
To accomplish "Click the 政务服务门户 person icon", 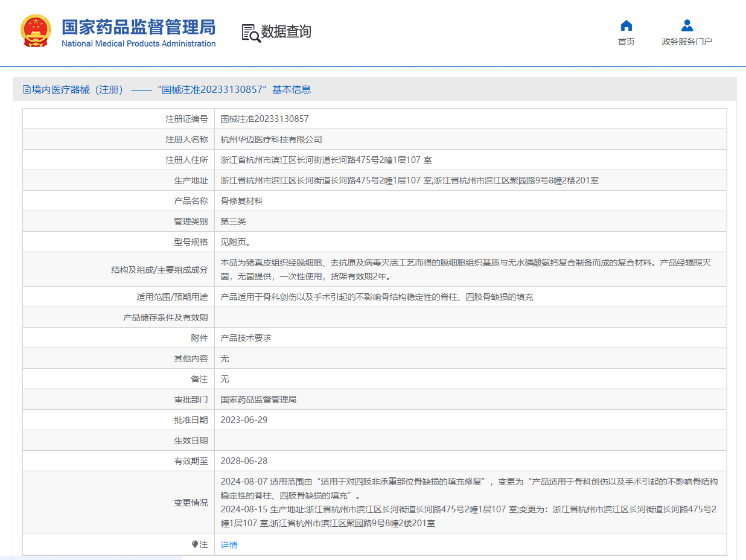I will (x=687, y=25).
